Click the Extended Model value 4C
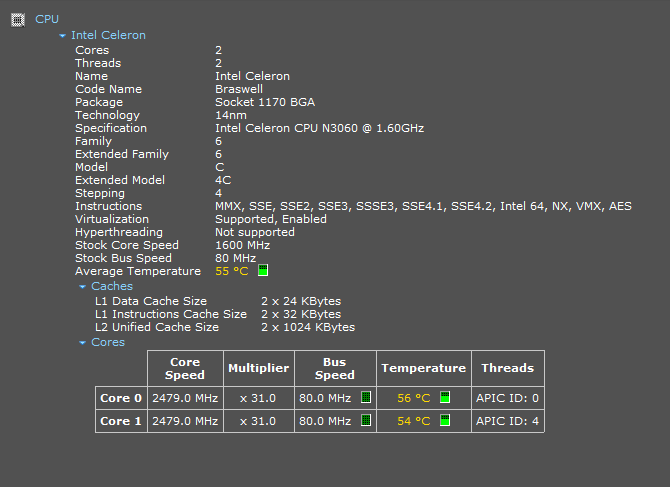 pyautogui.click(x=223, y=180)
